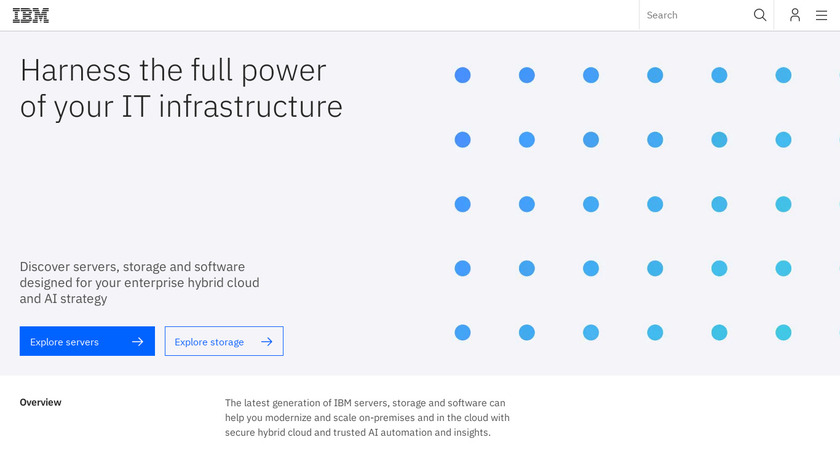Click the Explore servers button
Image resolution: width=840 pixels, height=472 pixels.
tap(87, 341)
